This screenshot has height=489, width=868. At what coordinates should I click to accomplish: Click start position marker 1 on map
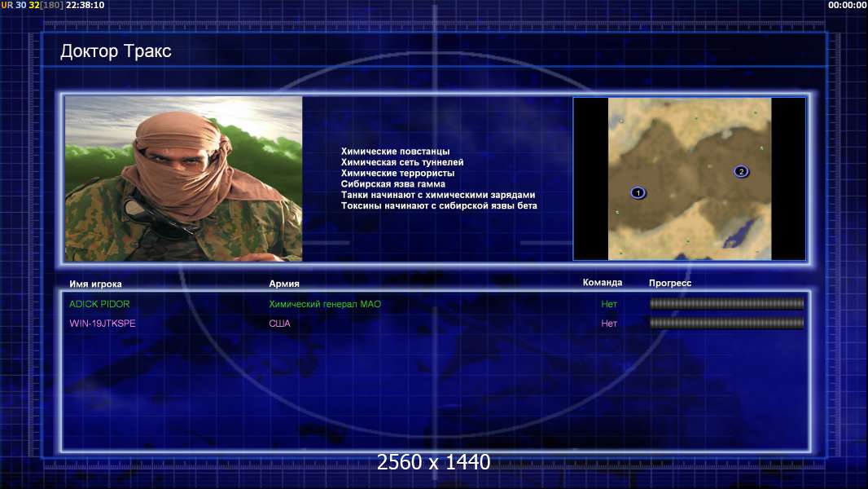[638, 192]
